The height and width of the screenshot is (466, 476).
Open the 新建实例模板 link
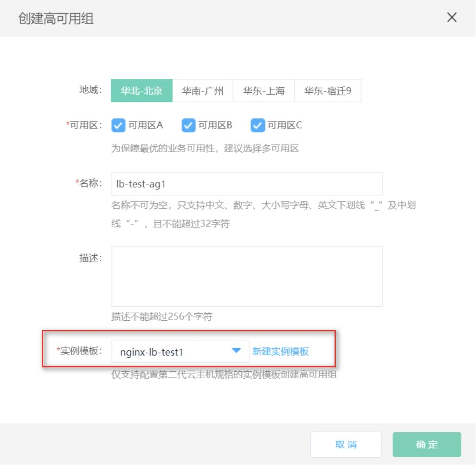tap(281, 351)
